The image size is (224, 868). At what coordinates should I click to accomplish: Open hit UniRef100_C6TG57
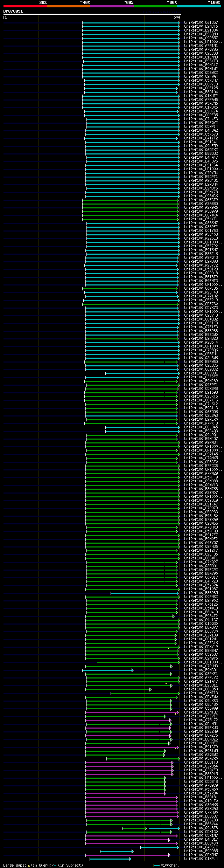(201, 22)
